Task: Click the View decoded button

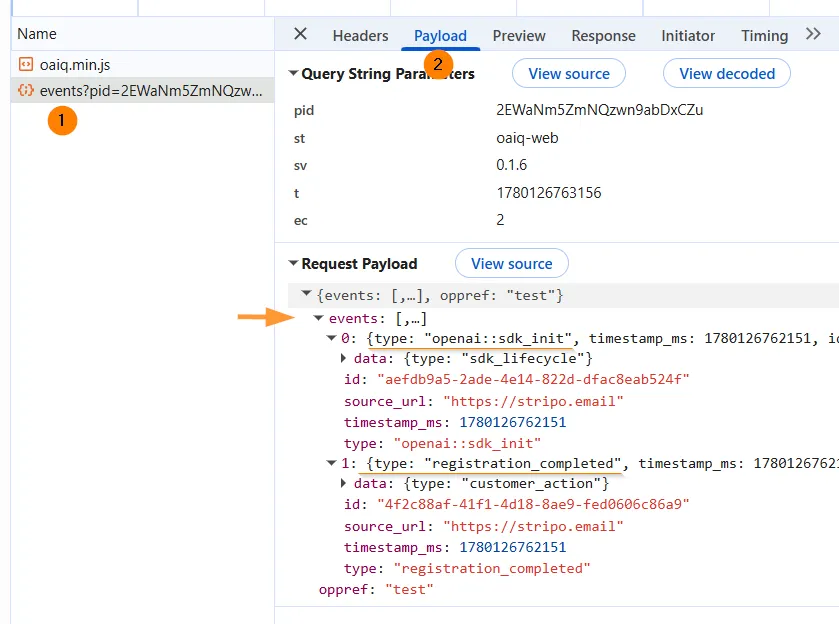Action: [x=727, y=73]
